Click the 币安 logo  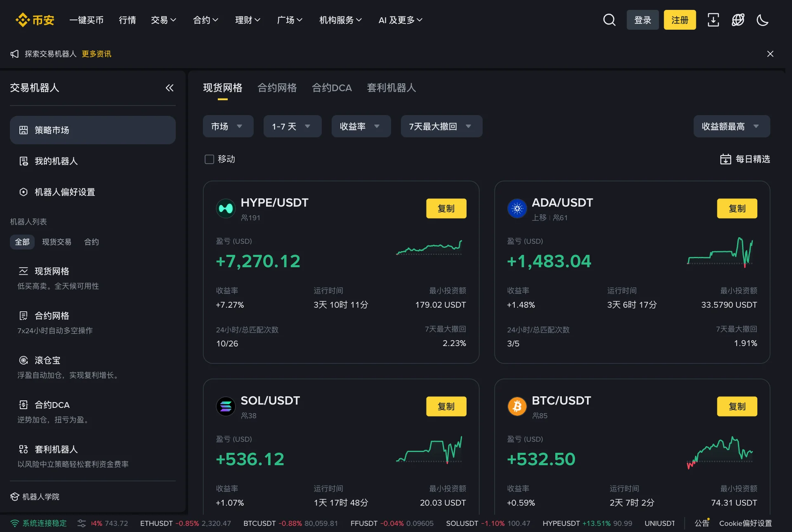(x=35, y=20)
